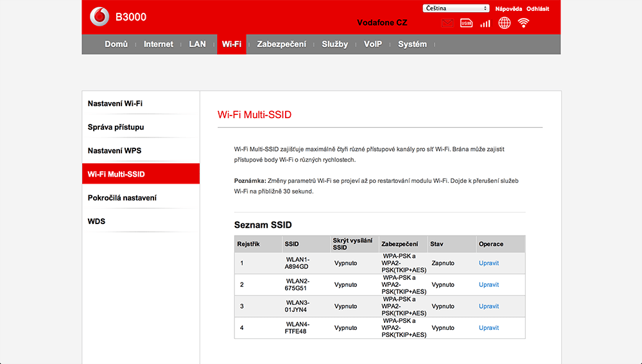Click the Seznam SSID heading

tap(263, 225)
